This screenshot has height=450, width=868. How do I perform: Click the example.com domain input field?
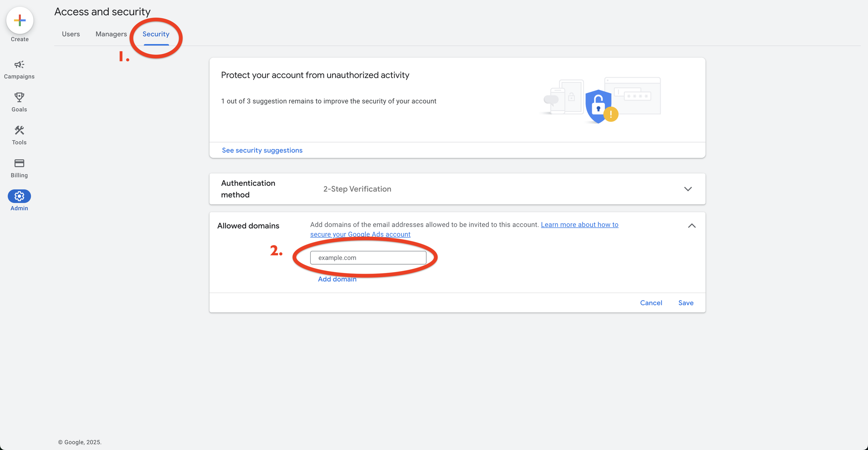(369, 258)
